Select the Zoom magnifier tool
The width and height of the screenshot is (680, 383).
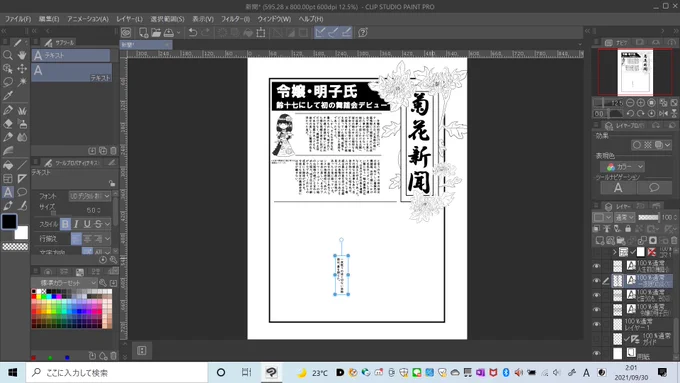(7, 55)
